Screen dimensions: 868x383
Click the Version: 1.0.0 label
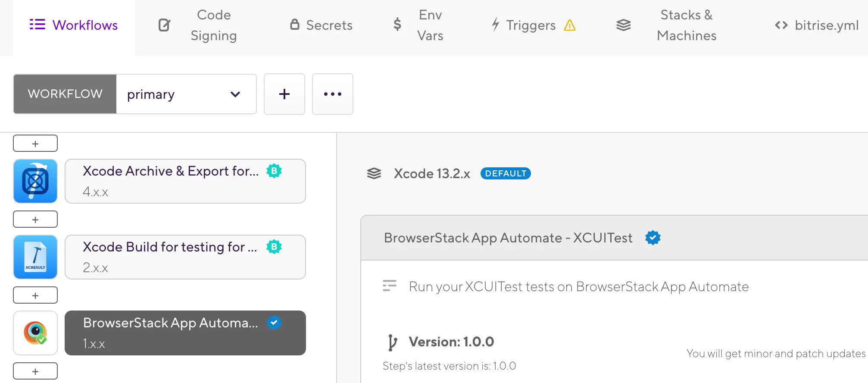[x=451, y=342]
